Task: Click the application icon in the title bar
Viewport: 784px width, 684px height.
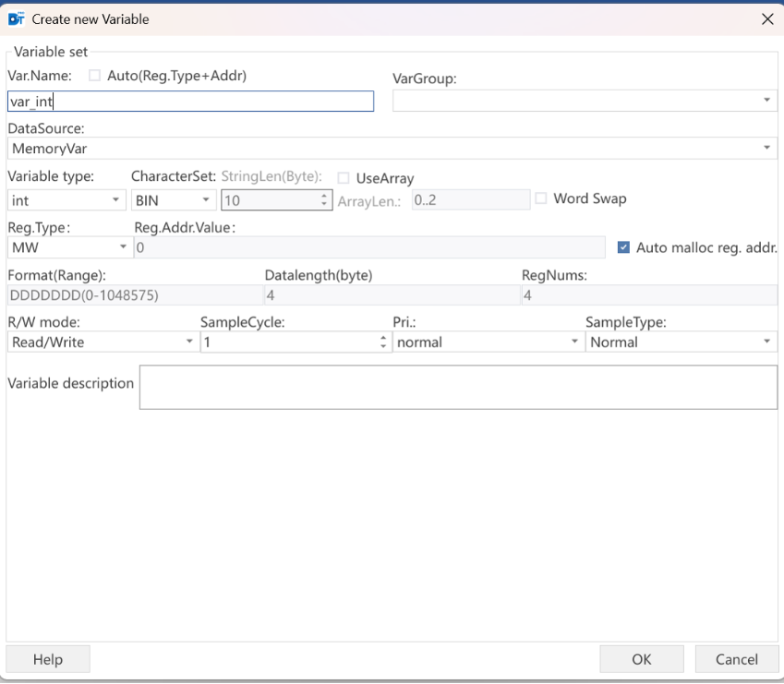Action: point(16,19)
